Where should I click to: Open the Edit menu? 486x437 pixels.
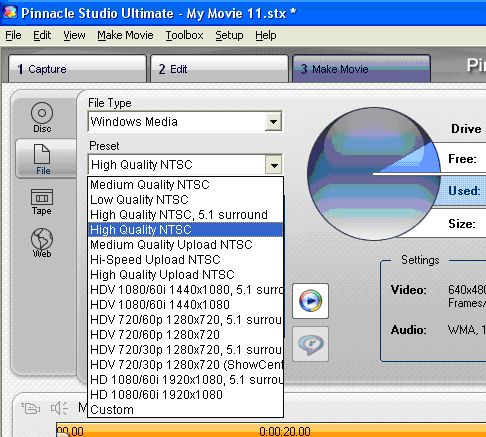(x=42, y=35)
